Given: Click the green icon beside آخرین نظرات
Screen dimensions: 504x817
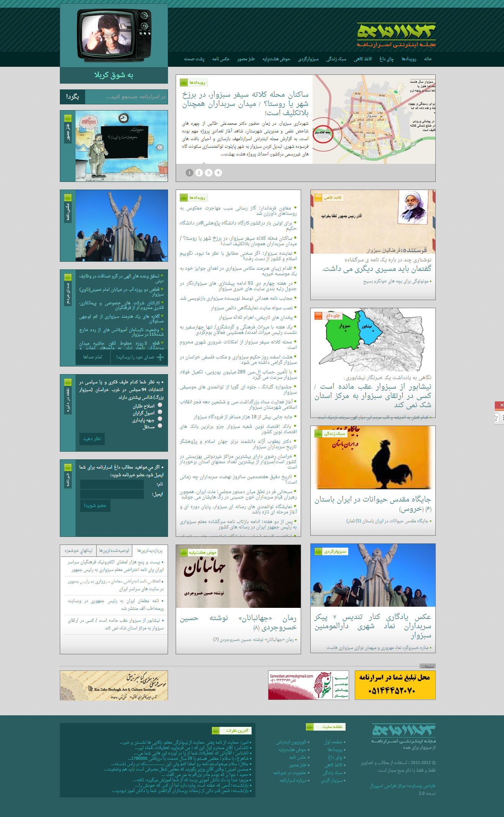Looking at the screenshot, I should click(216, 730).
